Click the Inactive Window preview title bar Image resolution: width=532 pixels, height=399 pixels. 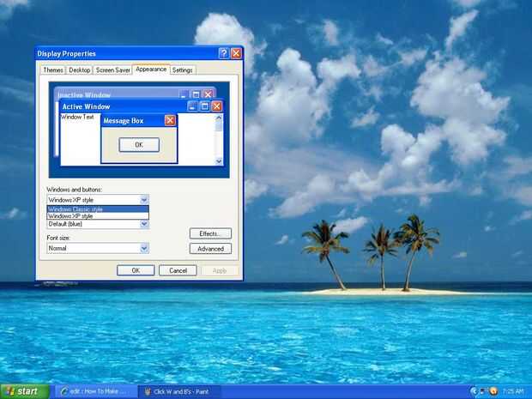(135, 94)
